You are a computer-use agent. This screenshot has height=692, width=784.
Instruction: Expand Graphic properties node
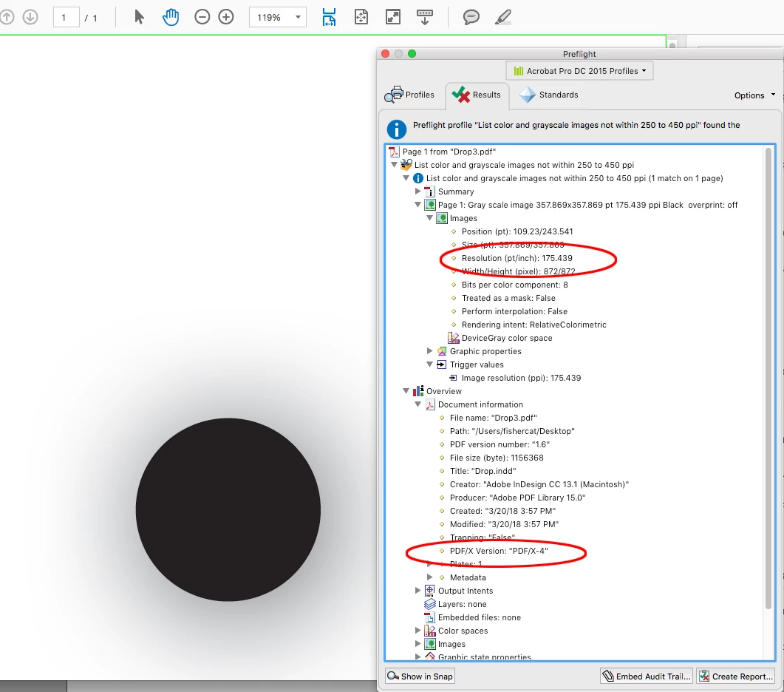point(429,351)
